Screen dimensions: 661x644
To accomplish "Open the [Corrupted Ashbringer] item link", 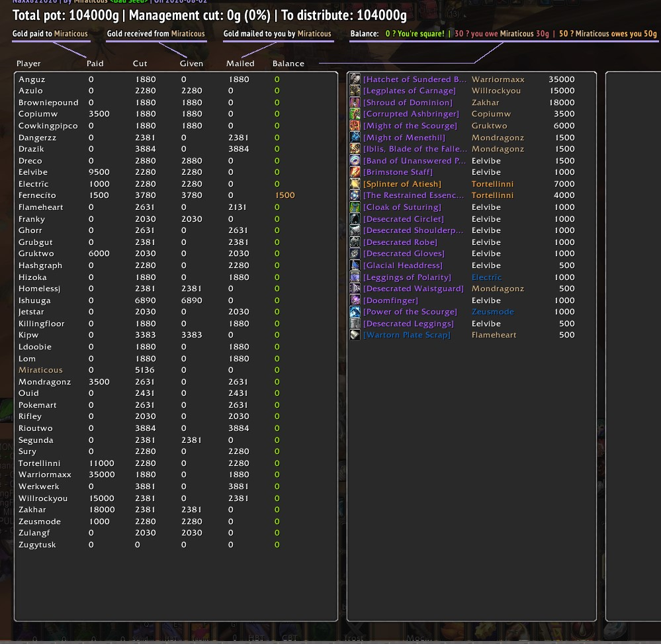I will pyautogui.click(x=411, y=114).
